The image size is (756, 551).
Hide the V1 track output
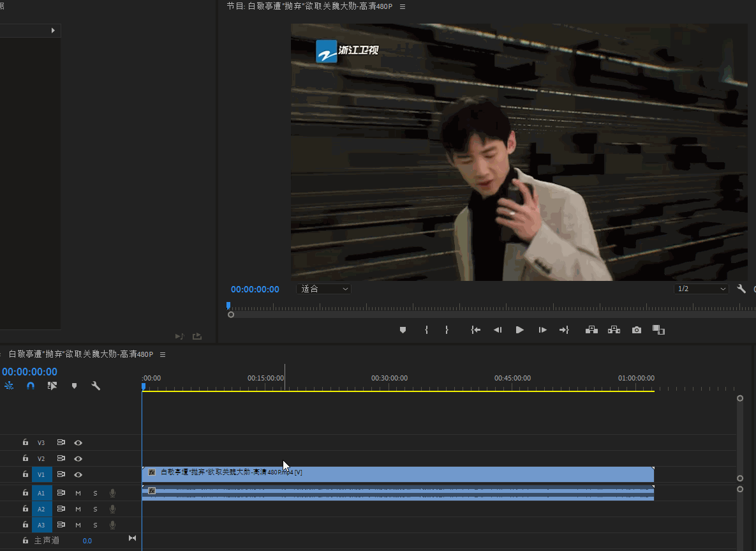(78, 475)
